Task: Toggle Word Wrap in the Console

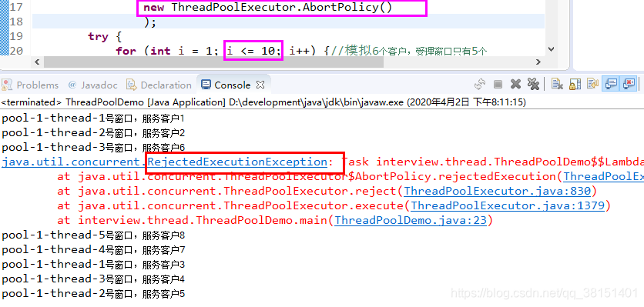Action: pyautogui.click(x=592, y=85)
